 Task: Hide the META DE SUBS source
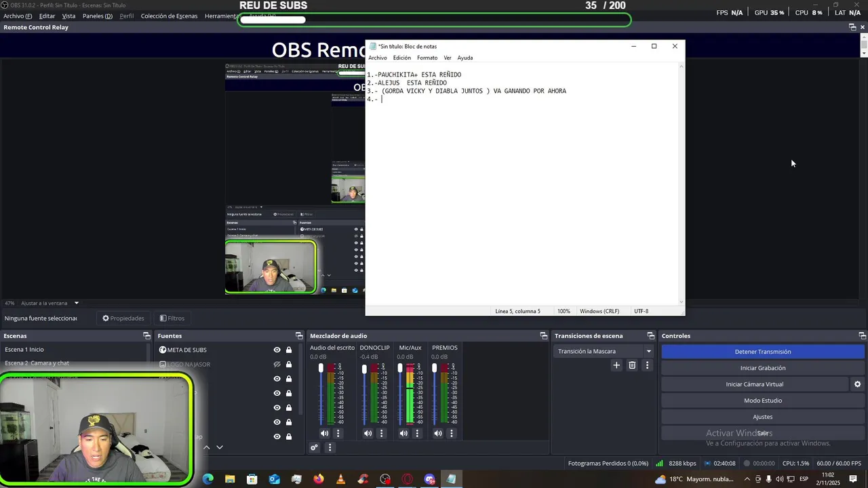click(277, 350)
